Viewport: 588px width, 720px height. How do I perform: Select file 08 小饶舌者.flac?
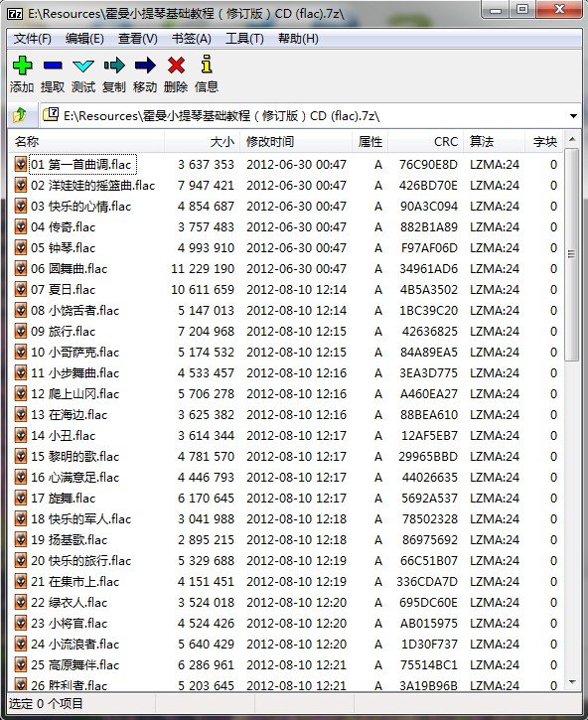pos(74,311)
